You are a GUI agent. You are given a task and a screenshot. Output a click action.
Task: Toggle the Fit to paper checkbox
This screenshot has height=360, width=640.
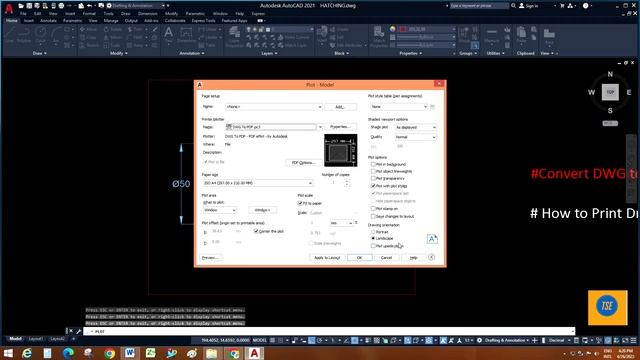[x=300, y=203]
